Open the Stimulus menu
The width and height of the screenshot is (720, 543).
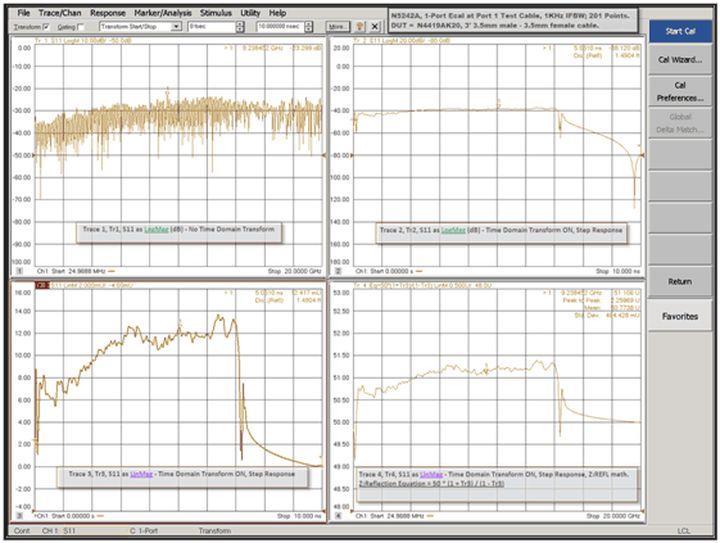[x=216, y=13]
